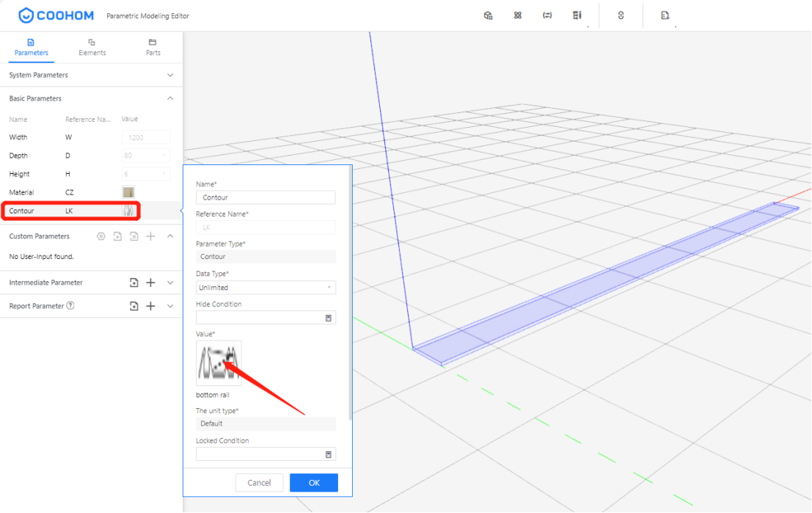Click the Cancel button
Screen dimensions: 812x513
tap(259, 483)
